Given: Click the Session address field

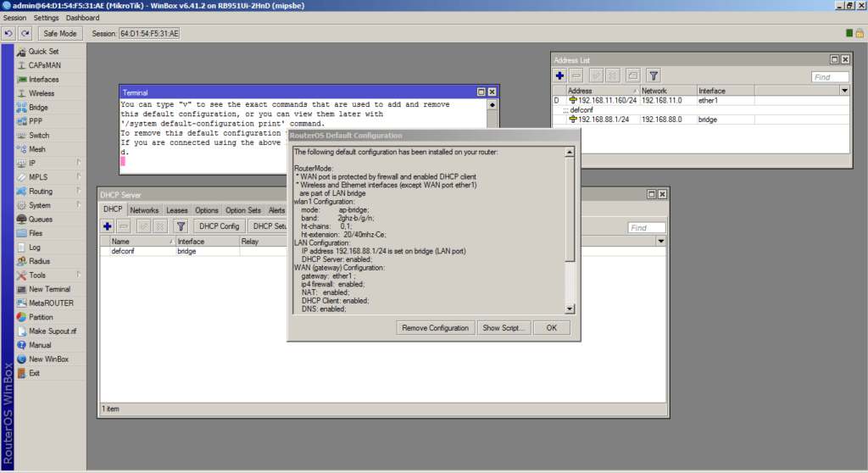Looking at the screenshot, I should click(x=149, y=33).
